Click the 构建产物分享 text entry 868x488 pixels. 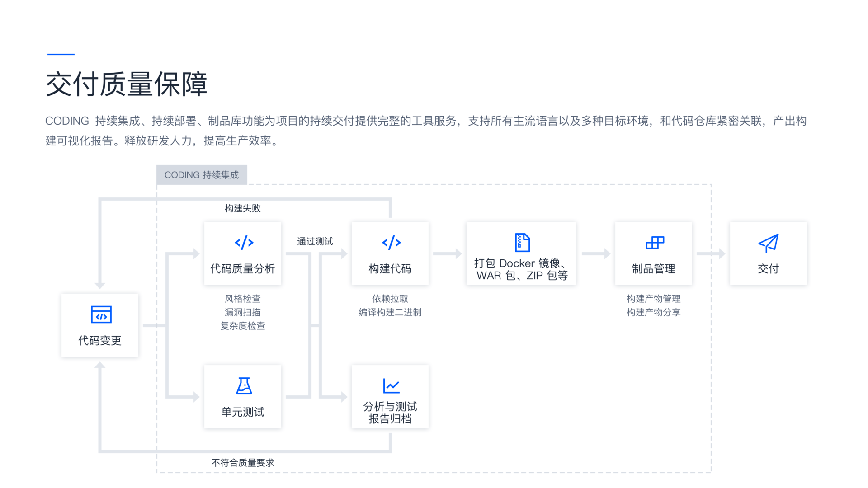(x=654, y=312)
